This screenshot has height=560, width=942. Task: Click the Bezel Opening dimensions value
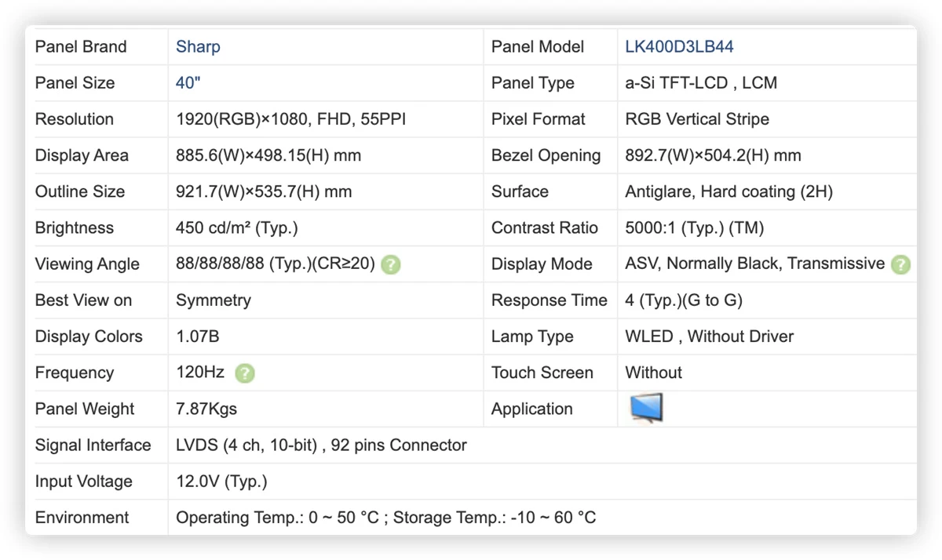click(x=713, y=155)
